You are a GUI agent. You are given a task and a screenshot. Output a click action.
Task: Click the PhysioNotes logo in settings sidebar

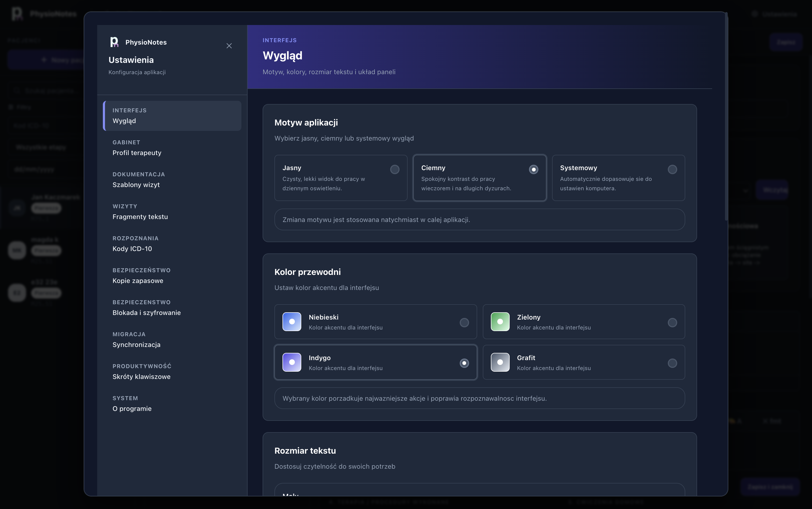point(114,42)
